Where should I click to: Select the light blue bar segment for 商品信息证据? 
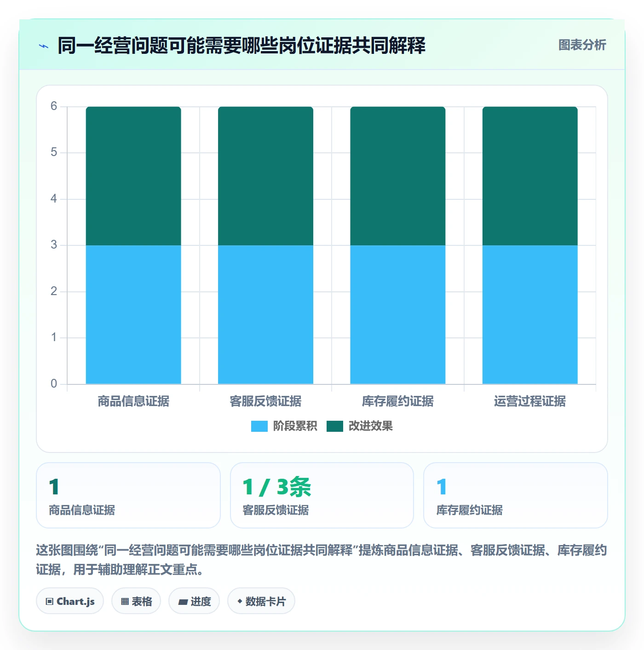133,314
